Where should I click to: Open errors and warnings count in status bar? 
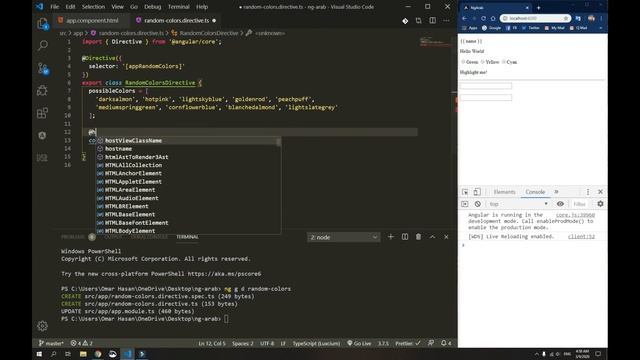click(x=81, y=343)
